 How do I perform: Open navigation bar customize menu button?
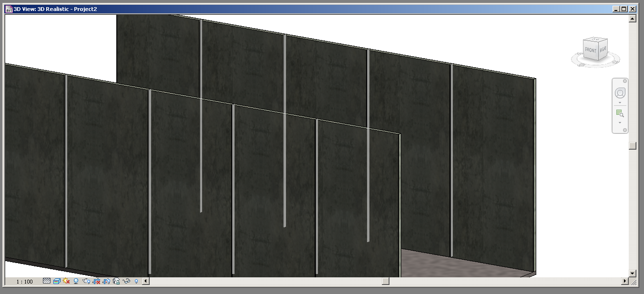[625, 130]
